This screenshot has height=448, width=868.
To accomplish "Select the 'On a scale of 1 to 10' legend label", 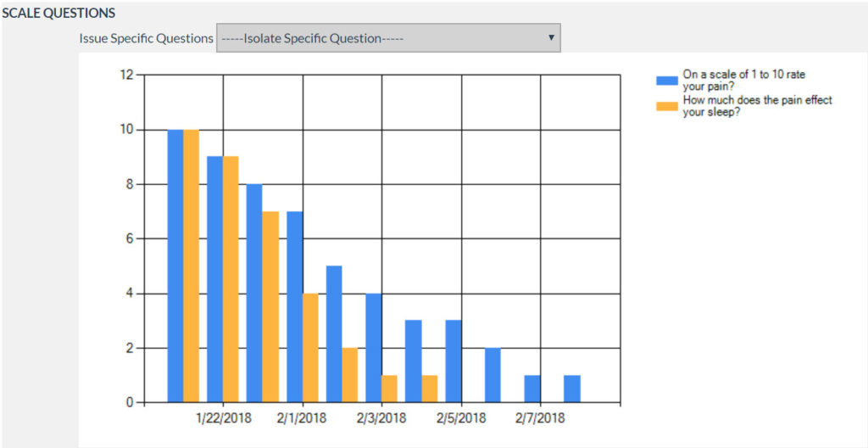I will [743, 80].
